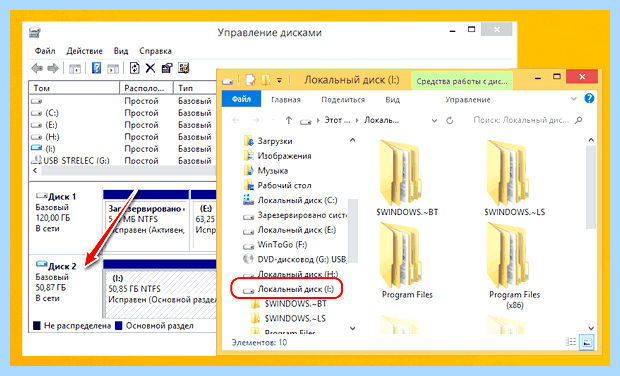Click the Средства работы с дисками contextual tab
This screenshot has height=376, width=620.
click(x=462, y=81)
